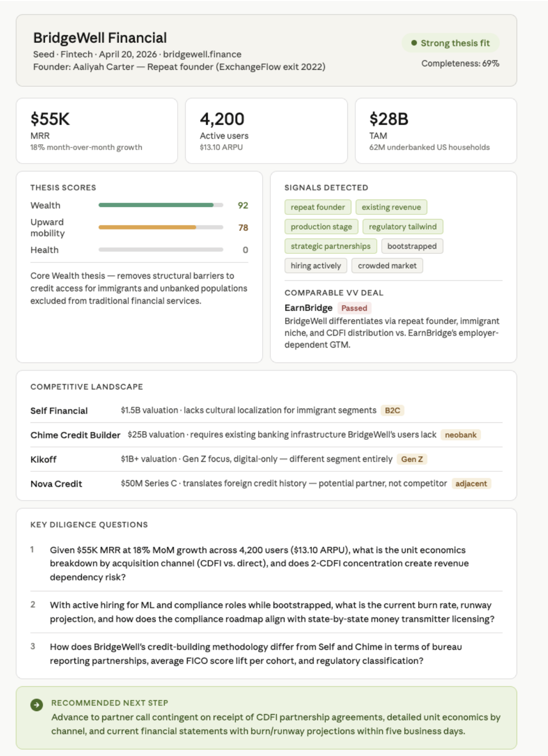Select the neobank tag for Chime
Viewport: 548px width, 756px height.
pyautogui.click(x=460, y=435)
